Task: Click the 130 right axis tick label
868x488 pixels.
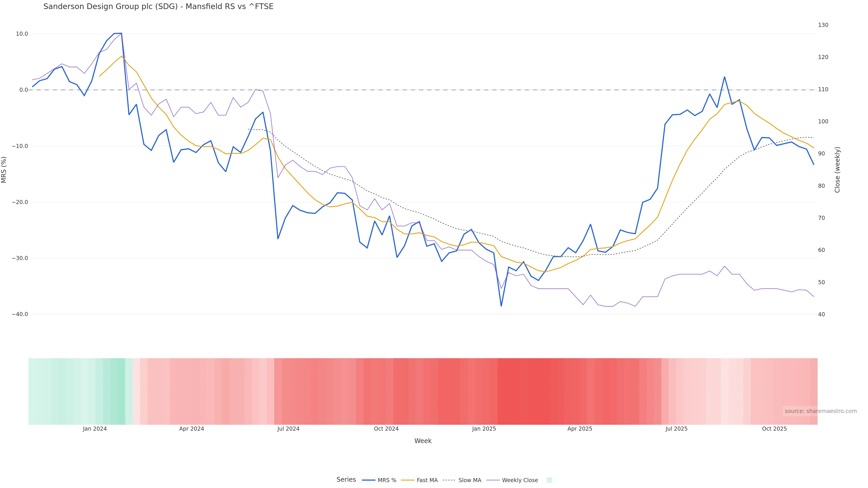Action: (823, 25)
